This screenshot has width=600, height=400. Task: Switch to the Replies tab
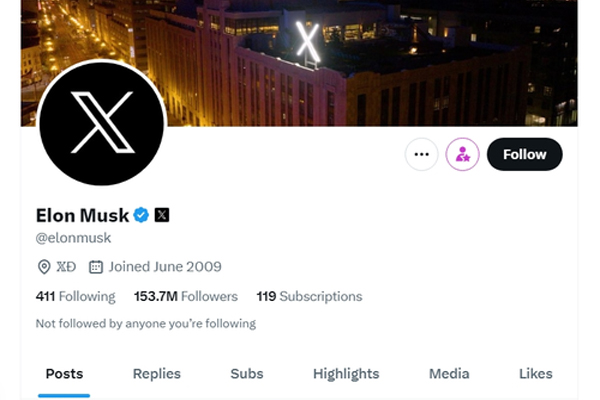(157, 374)
